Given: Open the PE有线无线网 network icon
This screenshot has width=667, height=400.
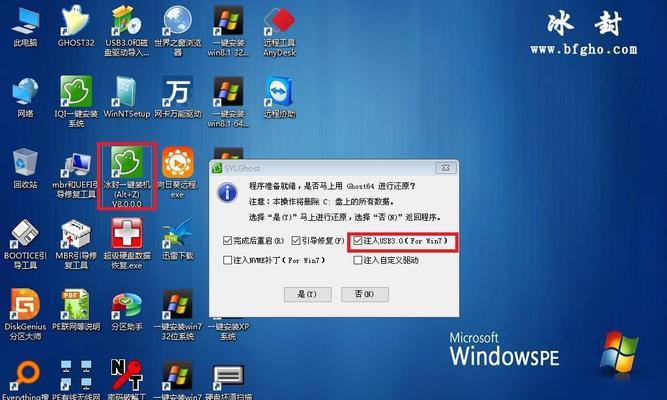Looking at the screenshot, I should point(76,380).
